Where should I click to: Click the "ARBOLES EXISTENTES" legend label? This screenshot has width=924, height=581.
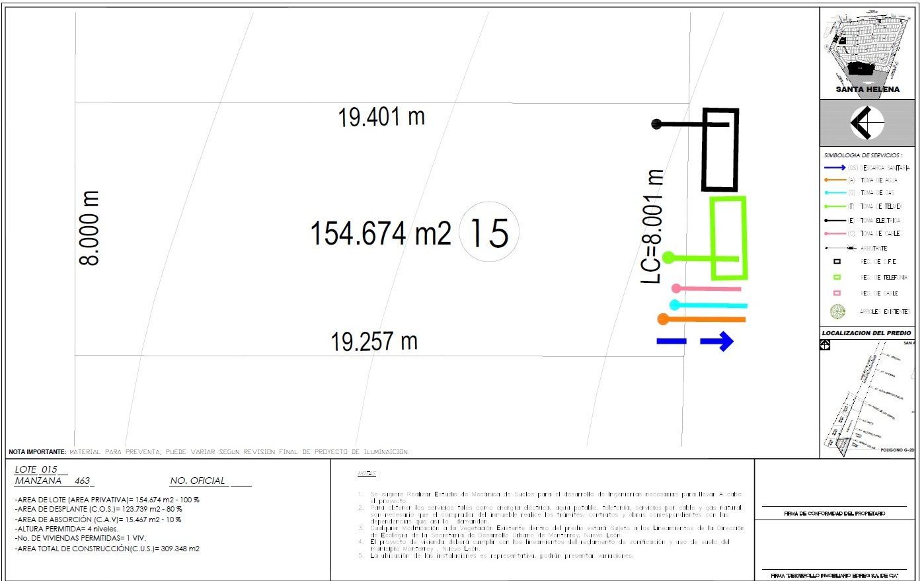(x=884, y=312)
